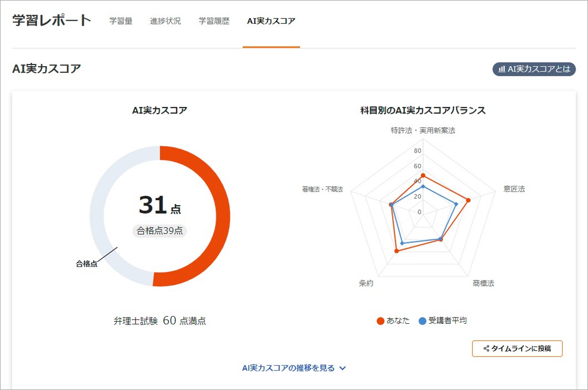The height and width of the screenshot is (390, 588).
Task: Click the bar chart icon in AI実力スコアとは
Action: [x=502, y=69]
